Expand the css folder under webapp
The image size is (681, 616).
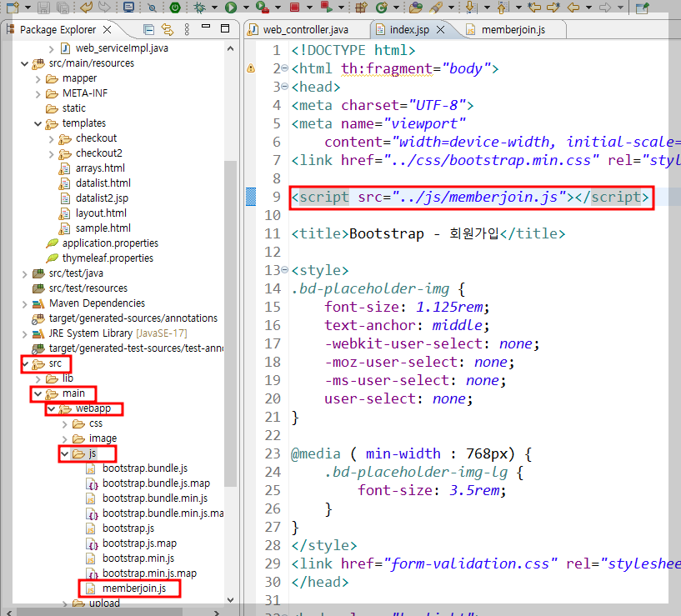pyautogui.click(x=65, y=424)
